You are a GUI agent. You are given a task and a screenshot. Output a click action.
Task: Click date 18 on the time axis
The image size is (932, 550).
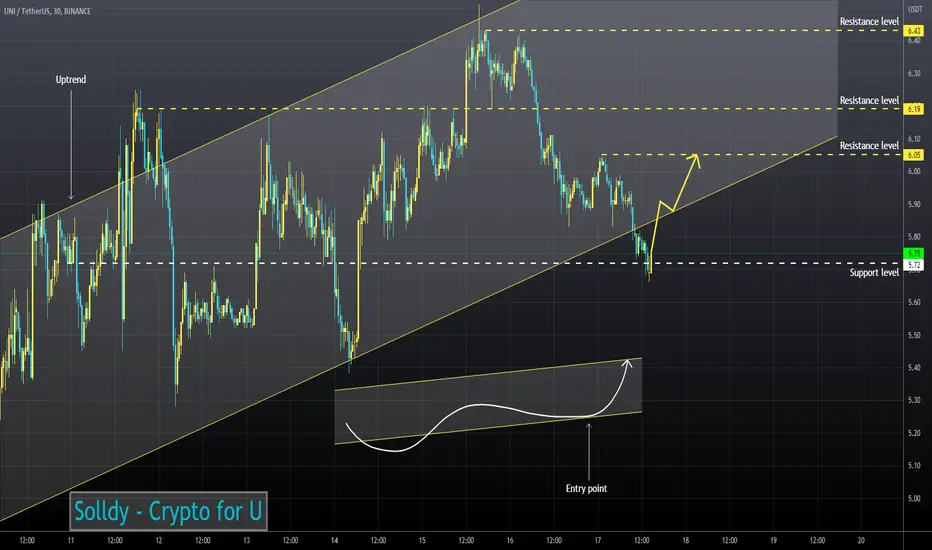click(686, 540)
